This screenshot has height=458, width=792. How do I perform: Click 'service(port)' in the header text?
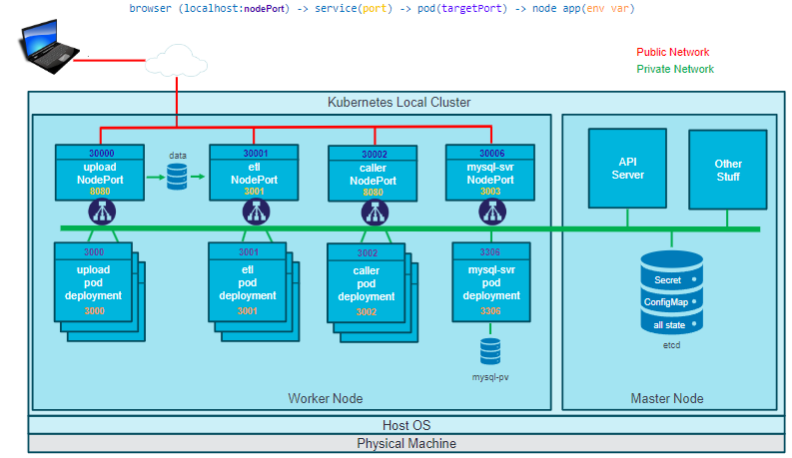point(353,9)
